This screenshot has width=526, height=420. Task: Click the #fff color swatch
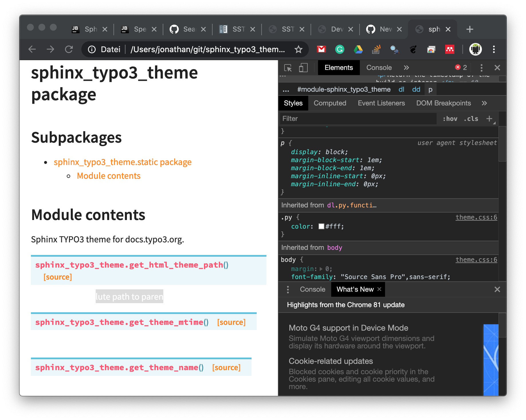pos(321,226)
